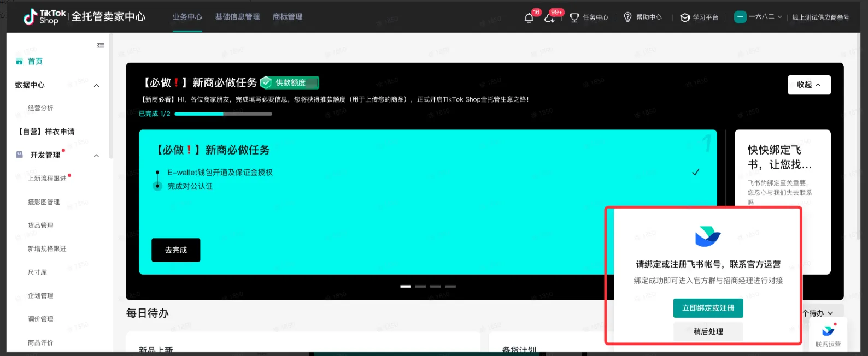Open the 待办 filter dropdown
Image resolution: width=868 pixels, height=356 pixels.
coord(818,313)
